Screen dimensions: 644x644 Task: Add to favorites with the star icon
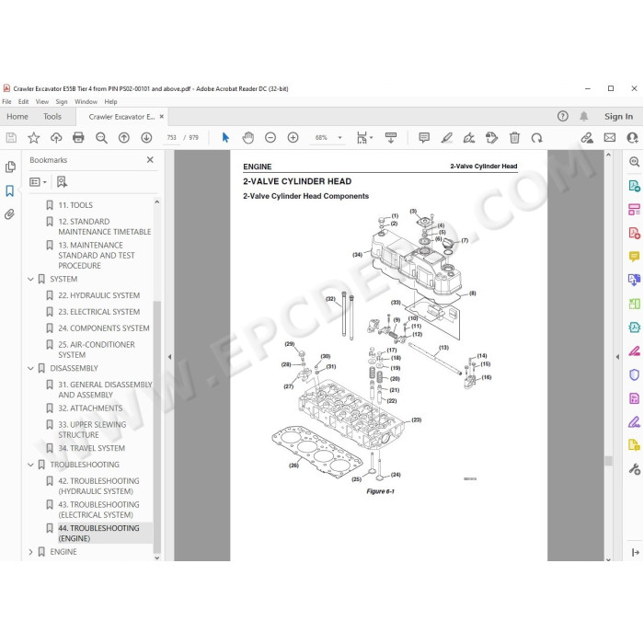pyautogui.click(x=34, y=138)
